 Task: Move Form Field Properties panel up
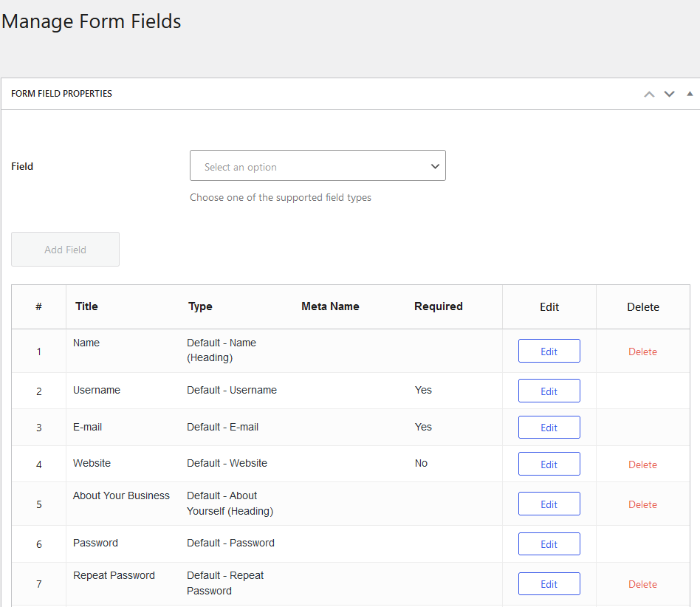(649, 95)
